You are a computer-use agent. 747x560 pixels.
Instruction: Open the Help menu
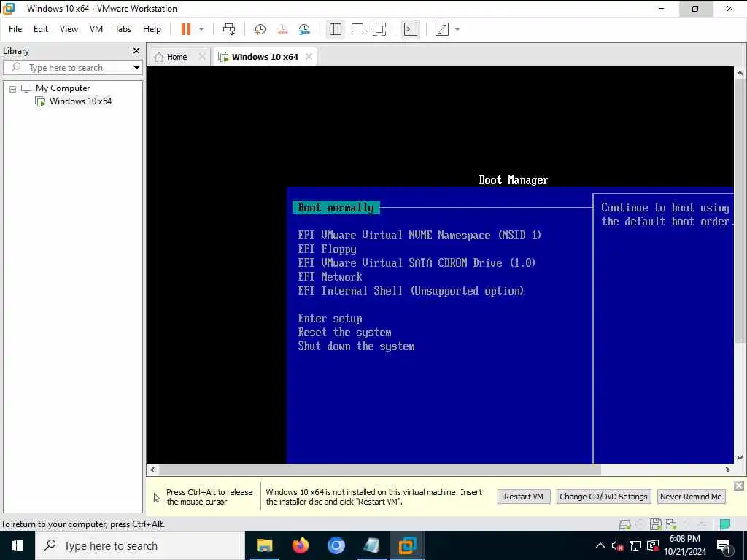[x=152, y=29]
